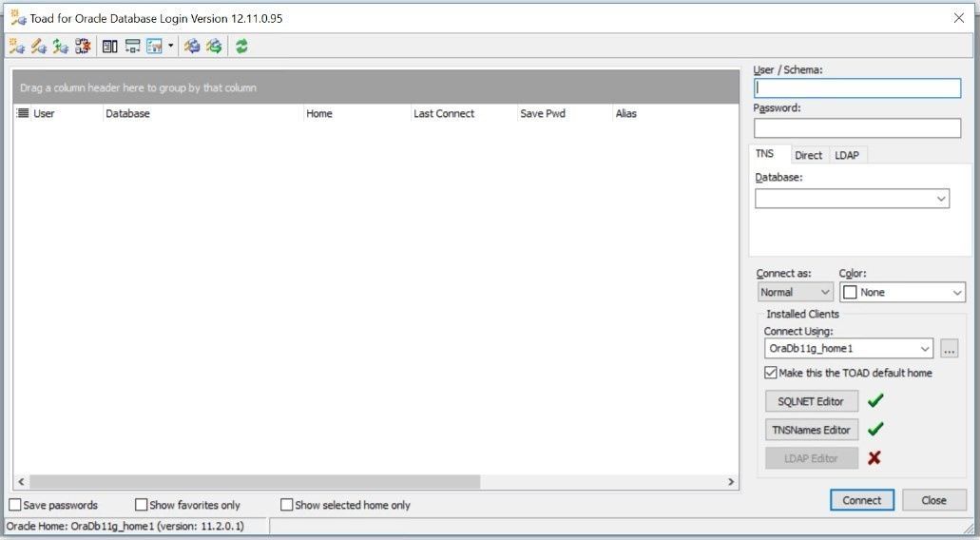
Task: Click the Oracle Home status bar text
Action: [x=125, y=527]
